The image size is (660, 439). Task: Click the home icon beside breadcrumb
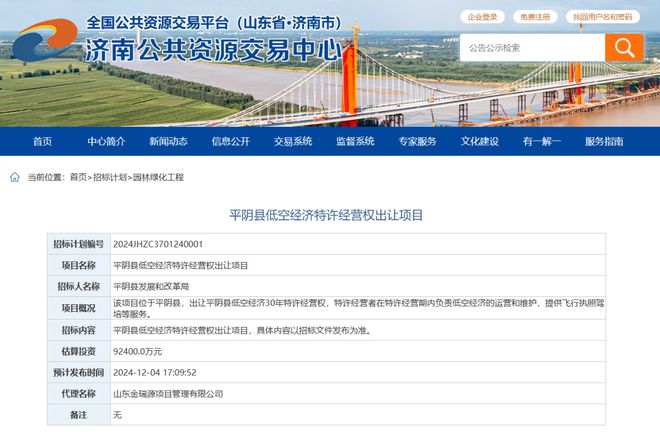pyautogui.click(x=14, y=177)
